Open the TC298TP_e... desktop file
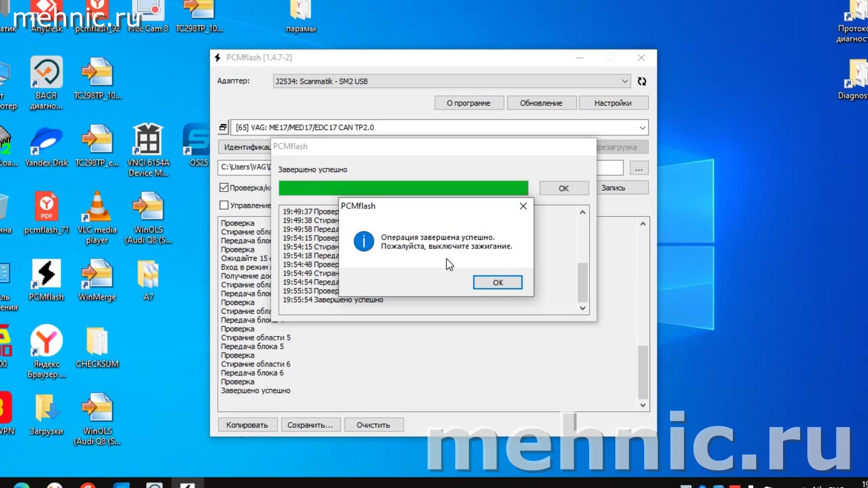The width and height of the screenshot is (868, 488). (x=97, y=146)
